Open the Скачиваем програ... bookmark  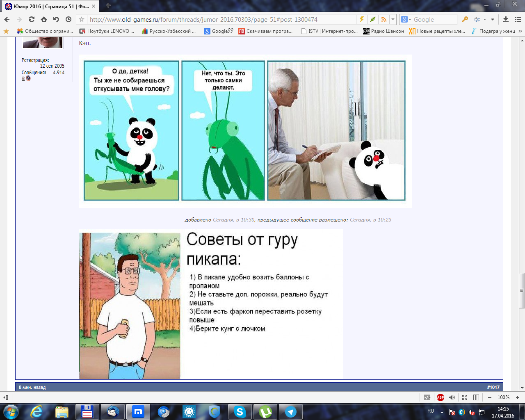click(x=265, y=31)
